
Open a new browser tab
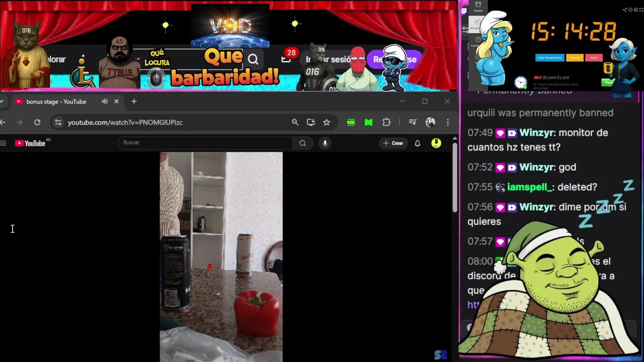134,102
